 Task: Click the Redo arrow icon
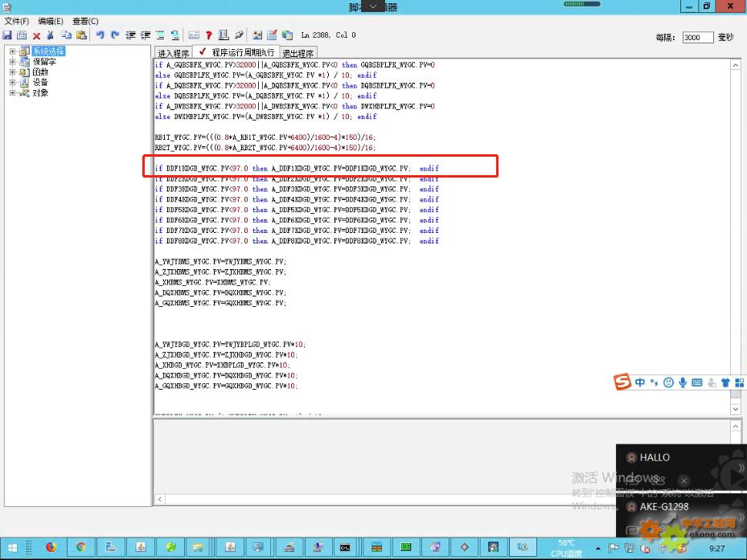coord(115,35)
